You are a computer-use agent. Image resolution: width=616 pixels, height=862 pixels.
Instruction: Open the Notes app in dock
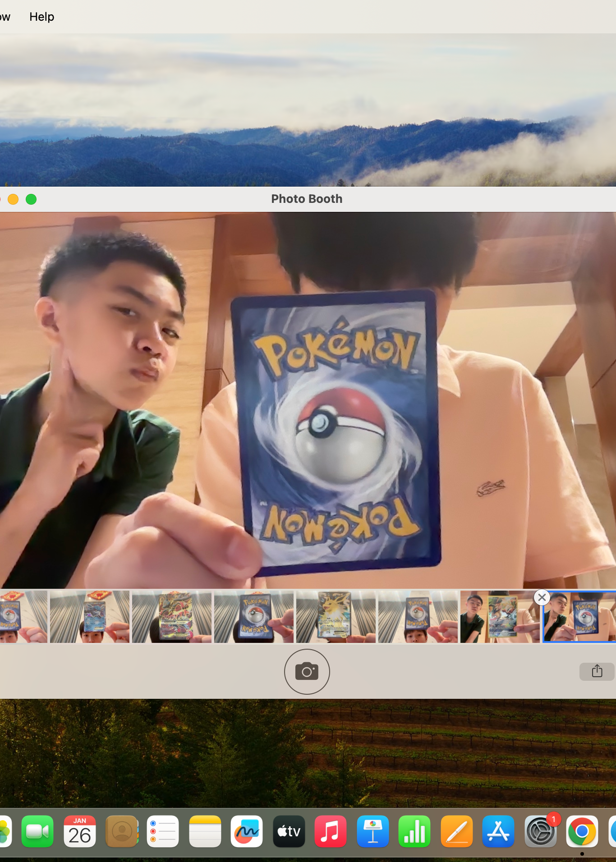click(205, 831)
